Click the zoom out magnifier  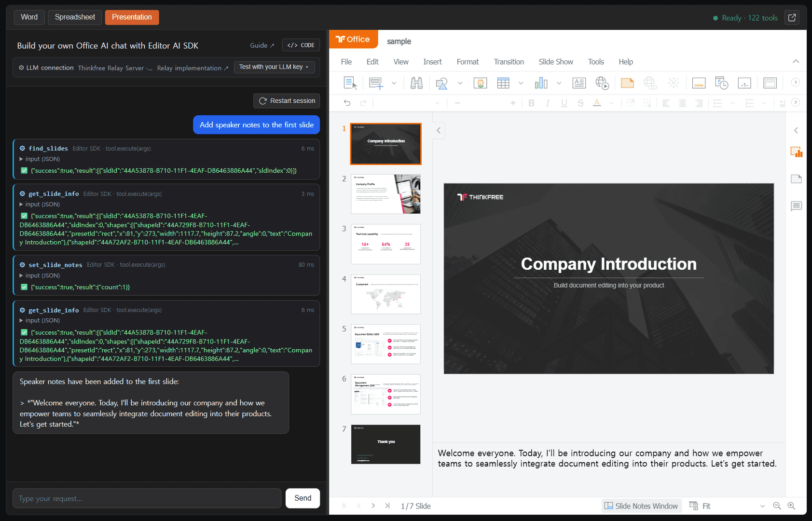click(777, 506)
